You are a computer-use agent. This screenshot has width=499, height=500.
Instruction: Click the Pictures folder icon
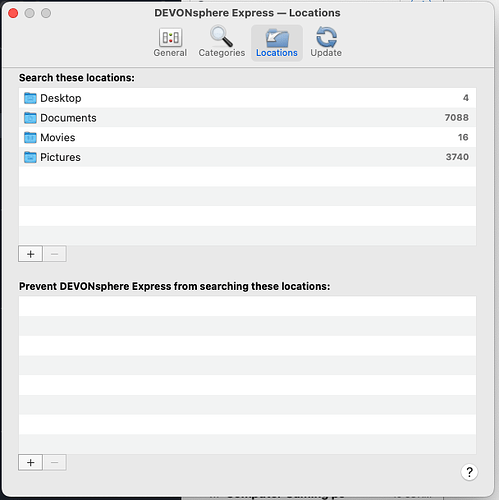pos(30,157)
